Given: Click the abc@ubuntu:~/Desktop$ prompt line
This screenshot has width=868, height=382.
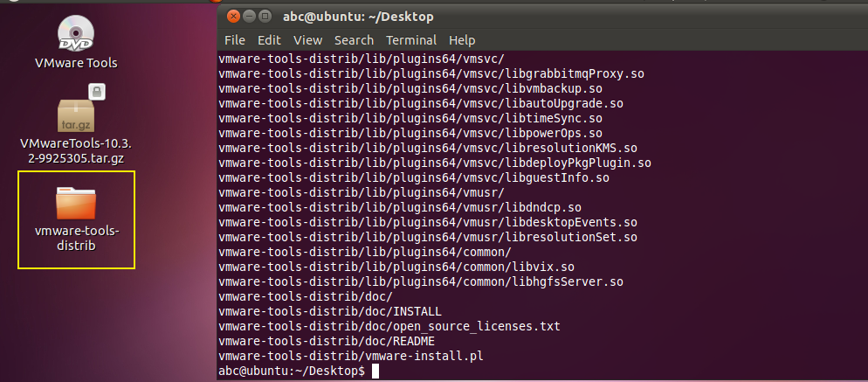Looking at the screenshot, I should pyautogui.click(x=291, y=371).
